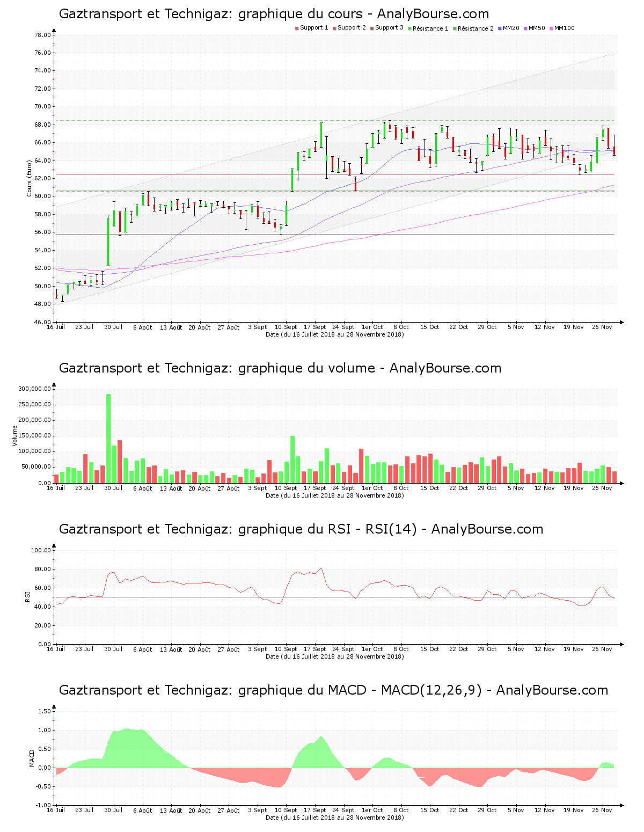Click the 'MACD' y-axis label
644x832 pixels.
[x=32, y=758]
